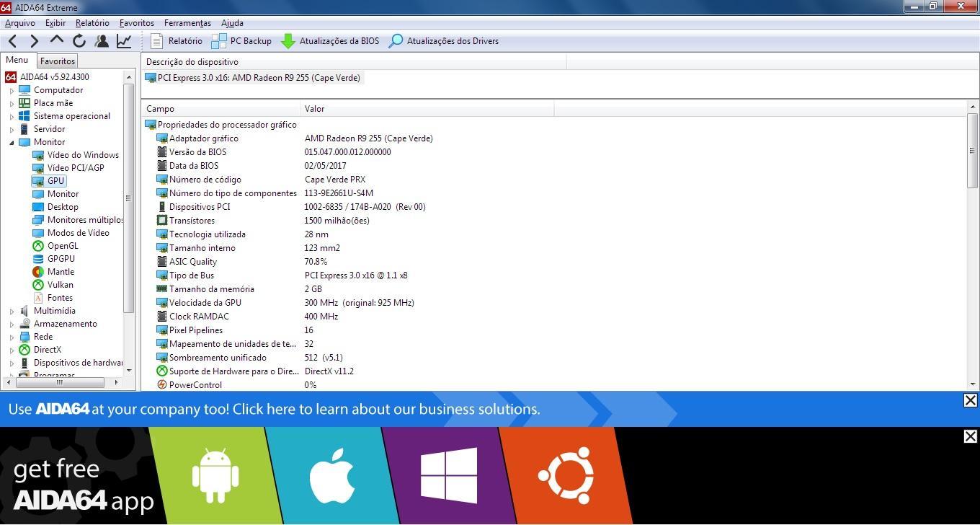
Task: Click the Valor column header
Action: click(427, 109)
